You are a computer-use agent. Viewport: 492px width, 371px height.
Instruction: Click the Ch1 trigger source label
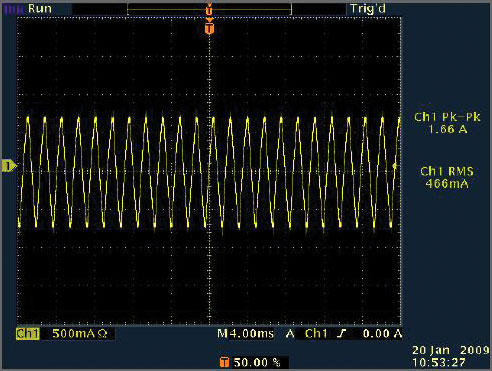click(x=316, y=334)
